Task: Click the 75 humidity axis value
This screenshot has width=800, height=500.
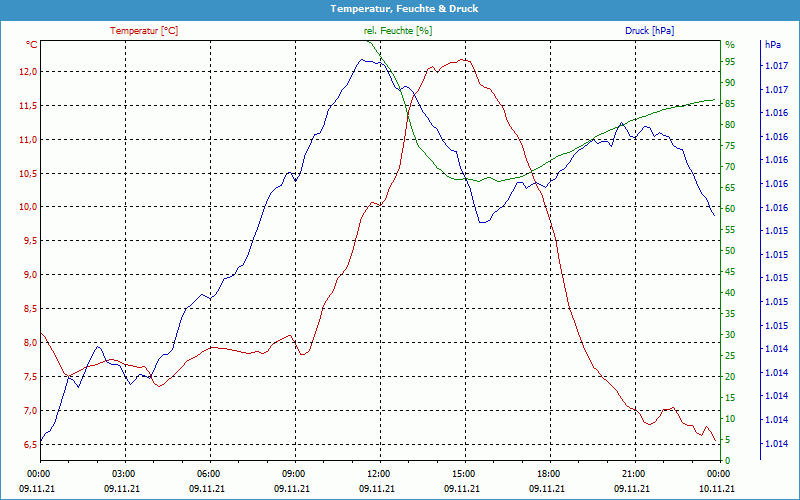Action: 730,146
